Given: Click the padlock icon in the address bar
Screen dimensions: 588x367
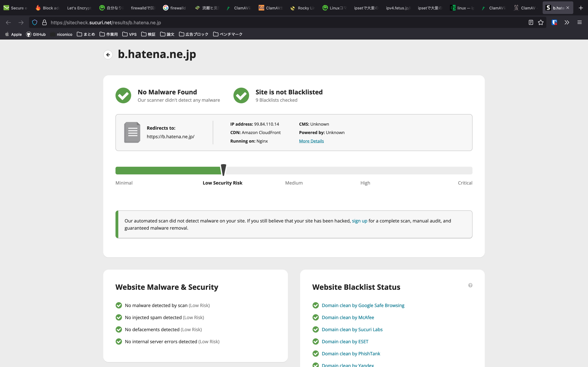Looking at the screenshot, I should point(44,22).
